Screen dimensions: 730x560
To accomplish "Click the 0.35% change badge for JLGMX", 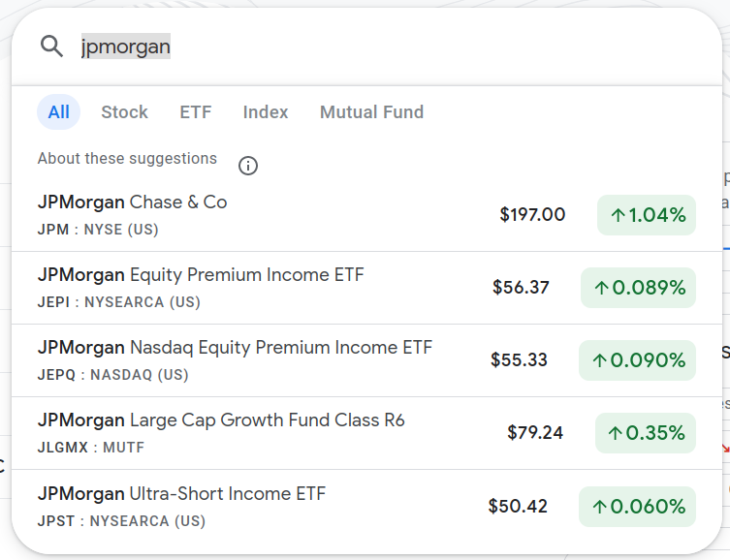I will (x=646, y=433).
